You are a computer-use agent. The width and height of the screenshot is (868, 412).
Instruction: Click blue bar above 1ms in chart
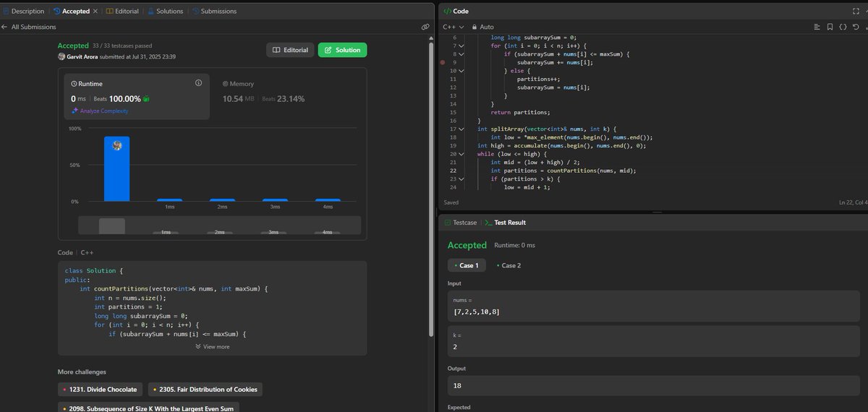(170, 199)
